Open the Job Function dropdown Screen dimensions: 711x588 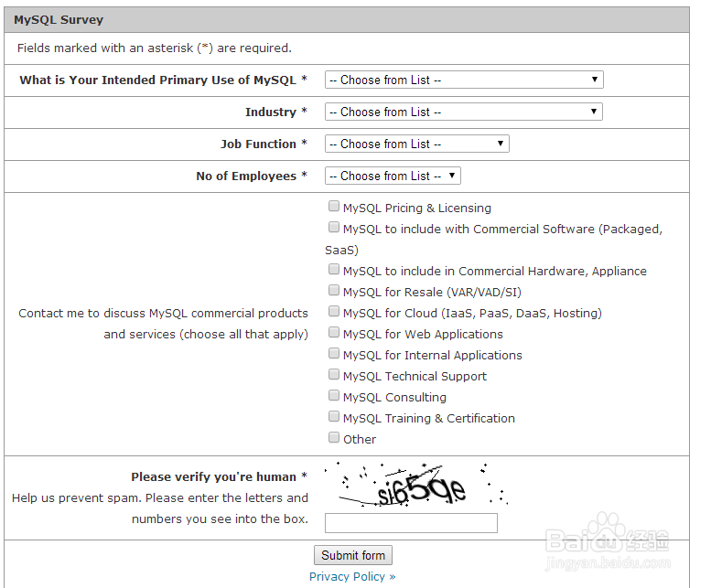click(x=416, y=144)
